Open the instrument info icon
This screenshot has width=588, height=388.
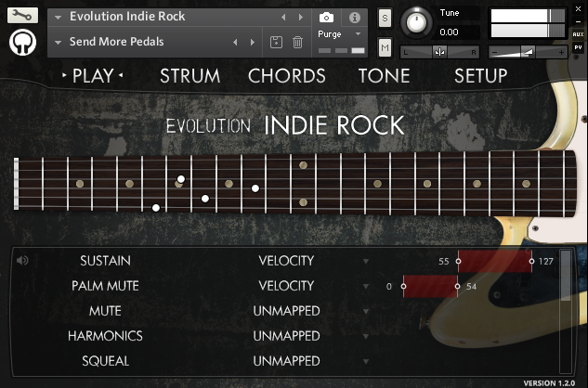[354, 18]
